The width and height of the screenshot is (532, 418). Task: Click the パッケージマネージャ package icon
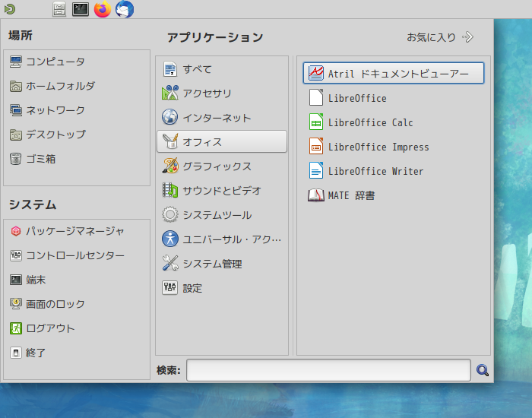click(16, 231)
